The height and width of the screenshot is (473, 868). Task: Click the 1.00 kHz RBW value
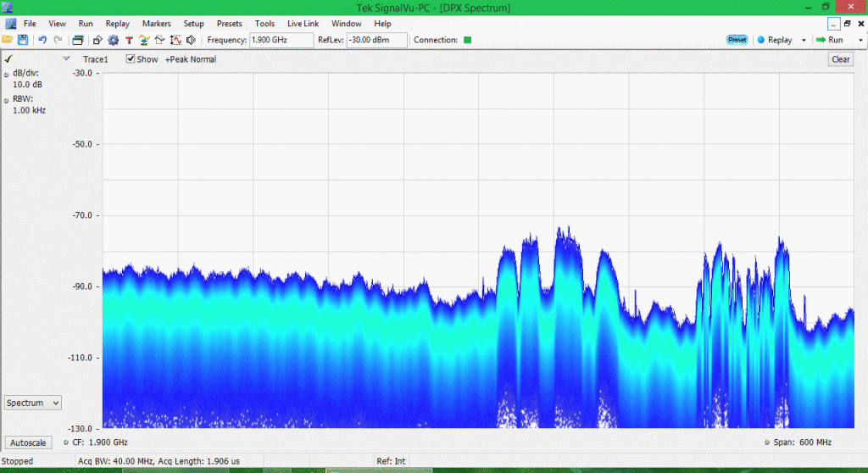[x=29, y=110]
